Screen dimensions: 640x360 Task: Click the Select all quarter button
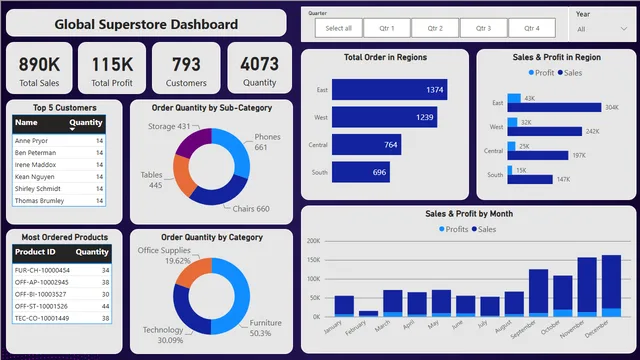pos(338,28)
